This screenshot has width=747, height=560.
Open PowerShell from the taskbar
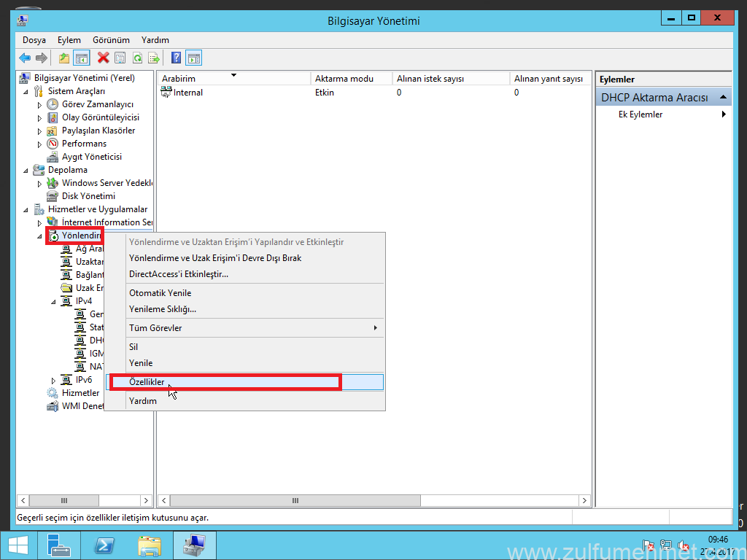pos(104,545)
